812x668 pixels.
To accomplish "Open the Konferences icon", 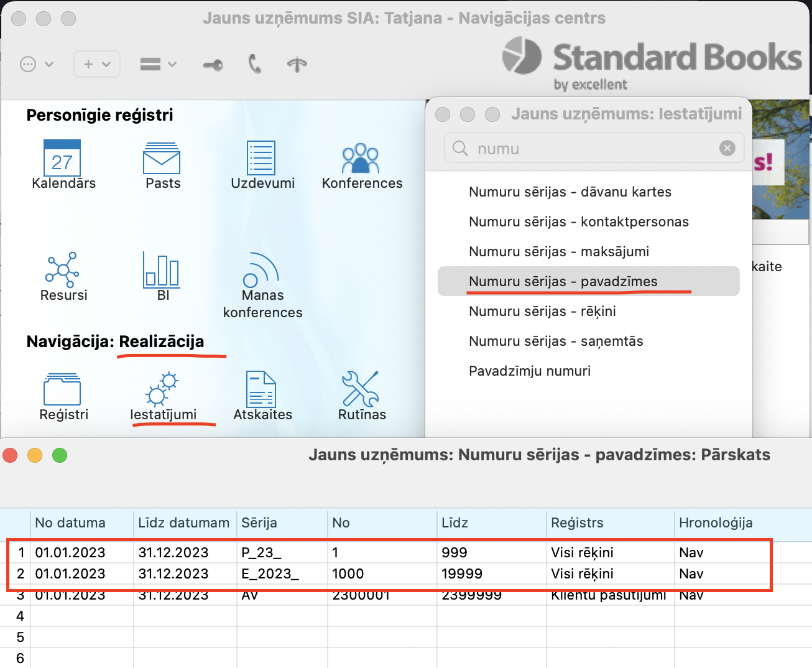I will coord(361,159).
